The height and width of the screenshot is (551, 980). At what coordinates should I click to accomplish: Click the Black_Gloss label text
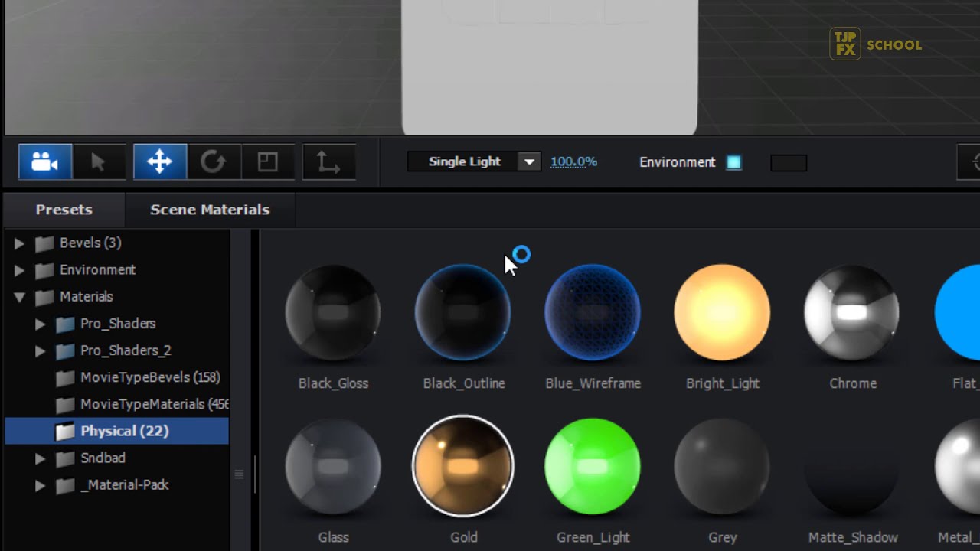[333, 383]
